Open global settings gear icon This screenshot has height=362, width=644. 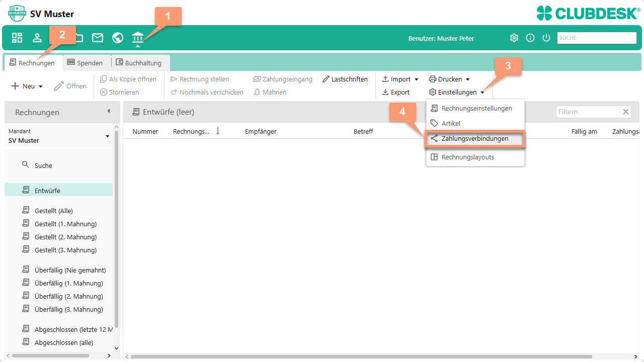(x=514, y=38)
